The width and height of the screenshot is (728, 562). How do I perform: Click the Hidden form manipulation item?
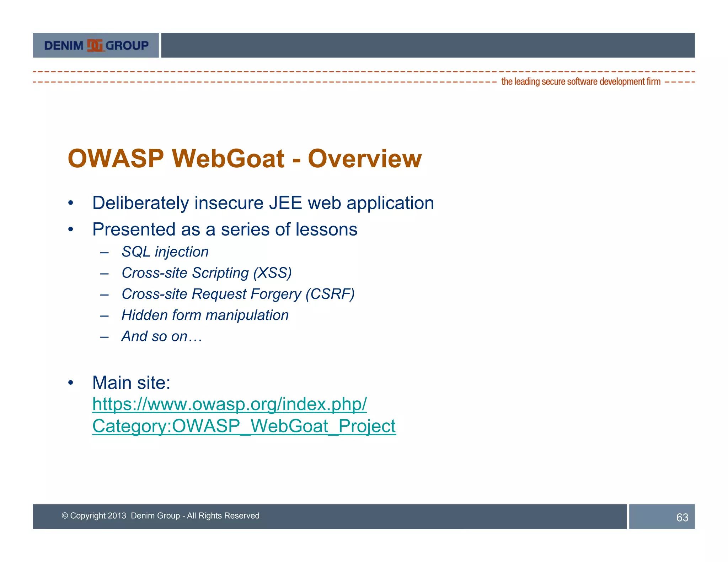coord(205,315)
